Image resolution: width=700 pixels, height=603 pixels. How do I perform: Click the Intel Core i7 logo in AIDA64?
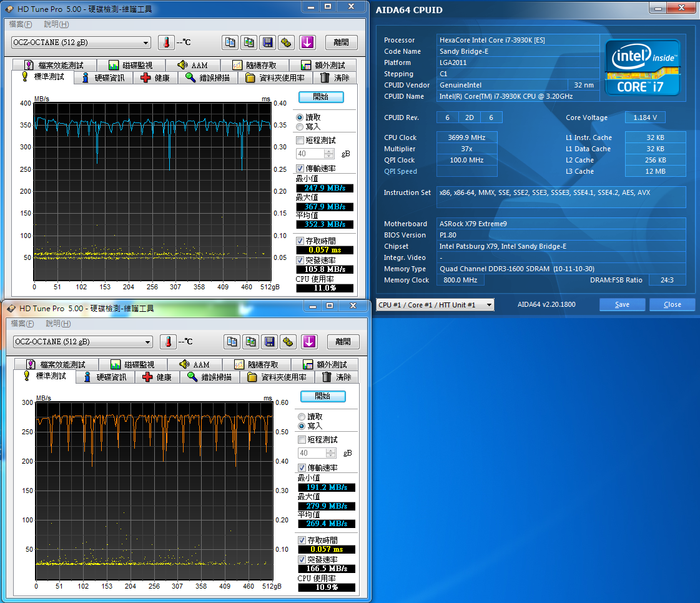pyautogui.click(x=643, y=67)
